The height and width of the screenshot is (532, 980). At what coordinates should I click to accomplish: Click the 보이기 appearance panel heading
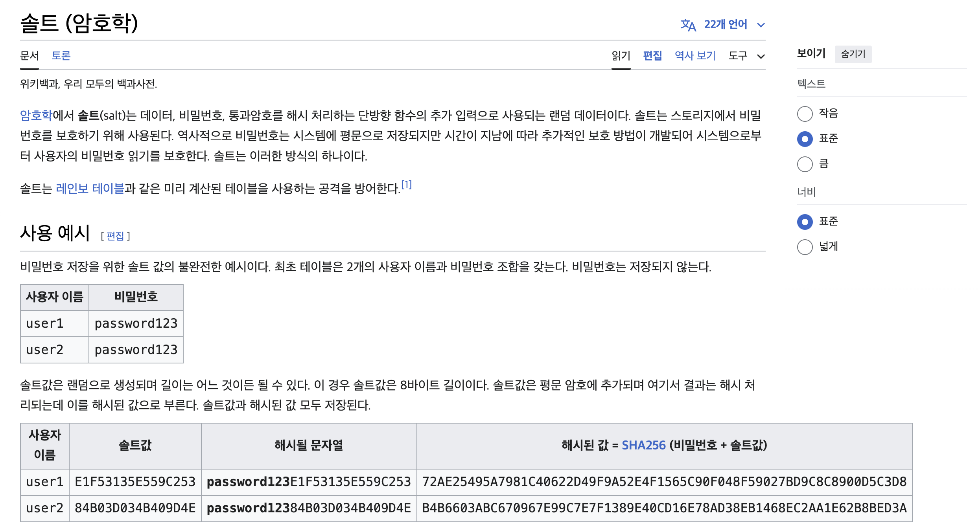pyautogui.click(x=811, y=53)
